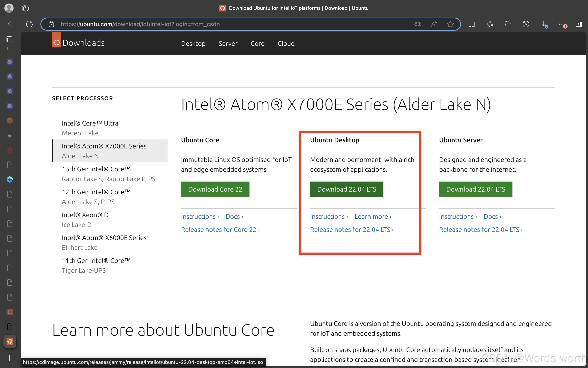Open Server Release notes for 22.04 LTS
Image resolution: width=588 pixels, height=368 pixels.
click(x=481, y=230)
